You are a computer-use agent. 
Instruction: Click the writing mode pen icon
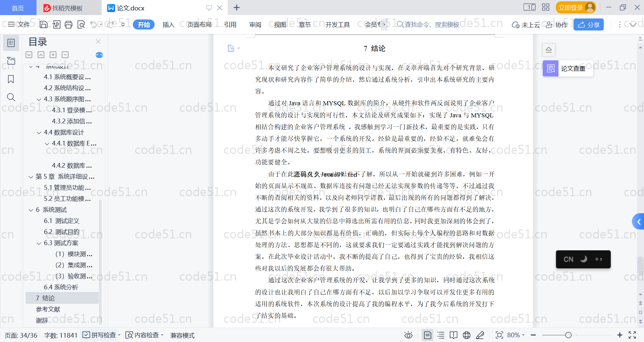pyautogui.click(x=480, y=335)
